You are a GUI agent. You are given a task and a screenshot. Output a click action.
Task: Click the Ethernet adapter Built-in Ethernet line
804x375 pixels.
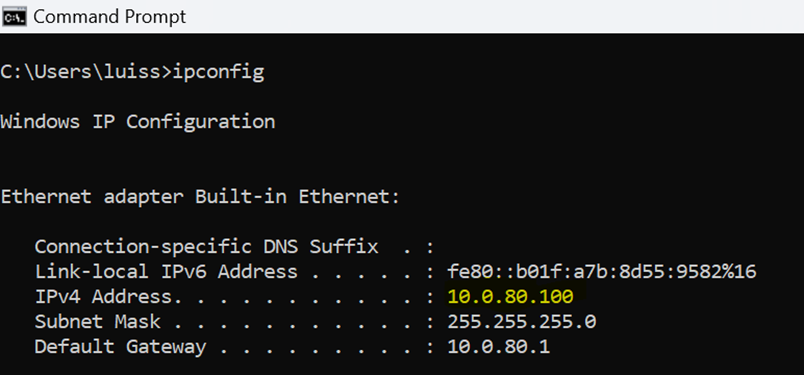tap(200, 196)
